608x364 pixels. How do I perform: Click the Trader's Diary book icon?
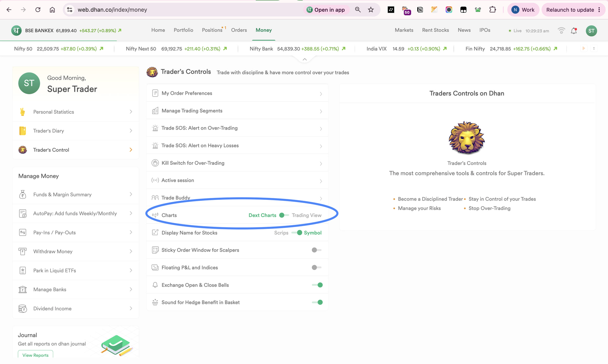tap(22, 131)
